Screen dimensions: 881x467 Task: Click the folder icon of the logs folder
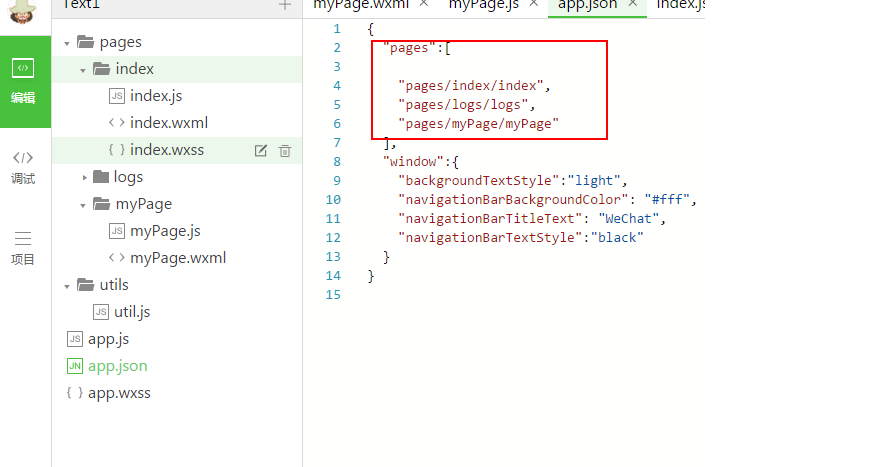pyautogui.click(x=101, y=176)
